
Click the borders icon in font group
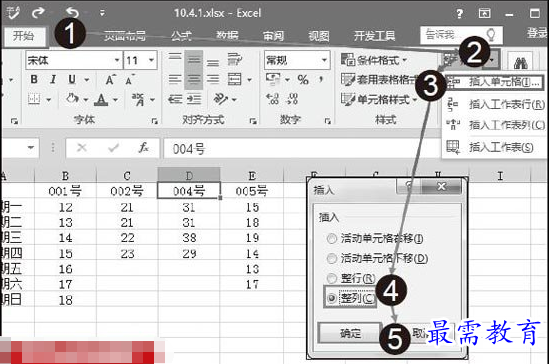[x=34, y=99]
